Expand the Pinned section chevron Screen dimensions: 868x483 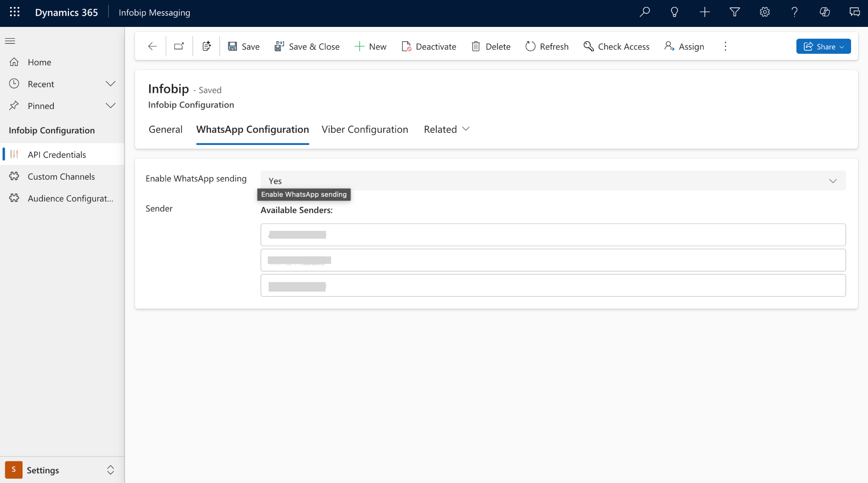pyautogui.click(x=111, y=105)
